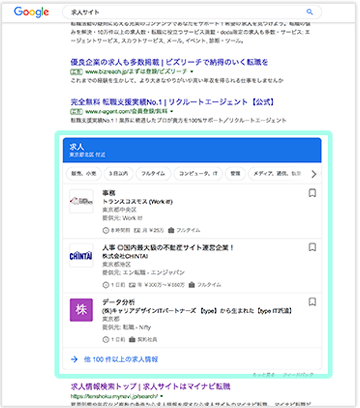Image resolution: width=360 pixels, height=408 pixels.
Task: Click the salary icon on the CHINTAI listing
Action: [132, 285]
